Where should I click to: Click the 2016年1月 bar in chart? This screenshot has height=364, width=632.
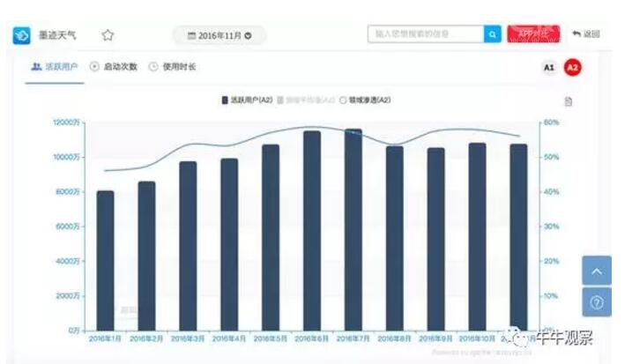105,260
